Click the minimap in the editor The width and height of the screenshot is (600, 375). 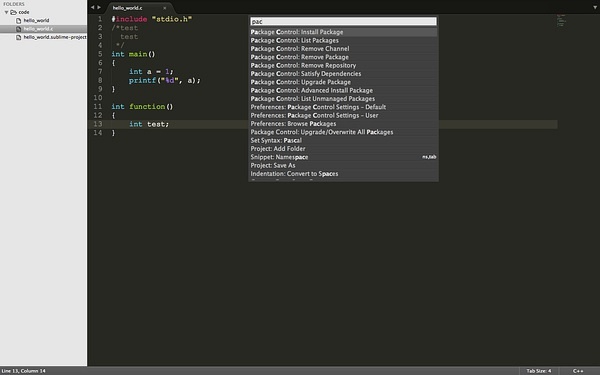point(561,21)
